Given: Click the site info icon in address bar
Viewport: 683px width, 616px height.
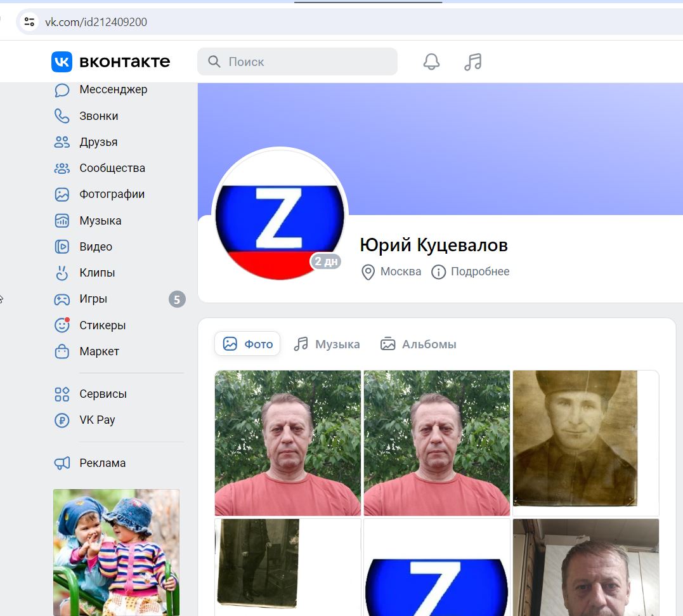Looking at the screenshot, I should click(x=29, y=22).
